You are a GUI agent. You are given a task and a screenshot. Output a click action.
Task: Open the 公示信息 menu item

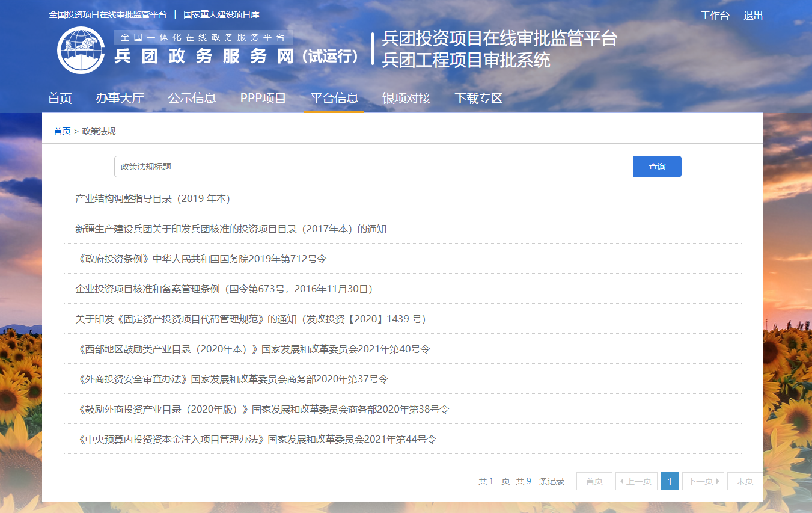(192, 98)
